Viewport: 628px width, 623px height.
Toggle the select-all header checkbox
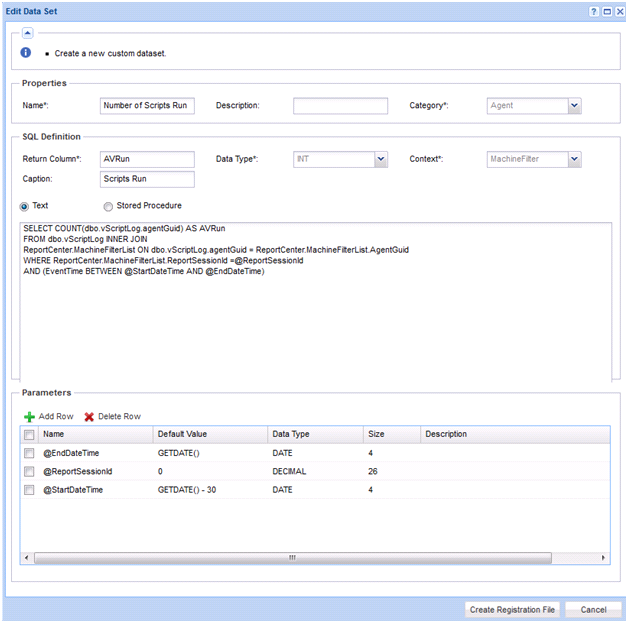click(29, 435)
